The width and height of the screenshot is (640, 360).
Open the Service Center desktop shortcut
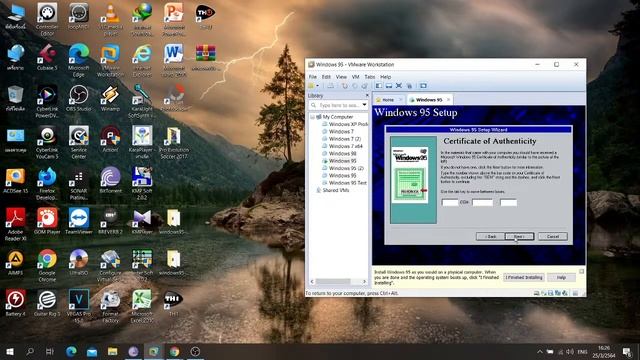pyautogui.click(x=79, y=142)
